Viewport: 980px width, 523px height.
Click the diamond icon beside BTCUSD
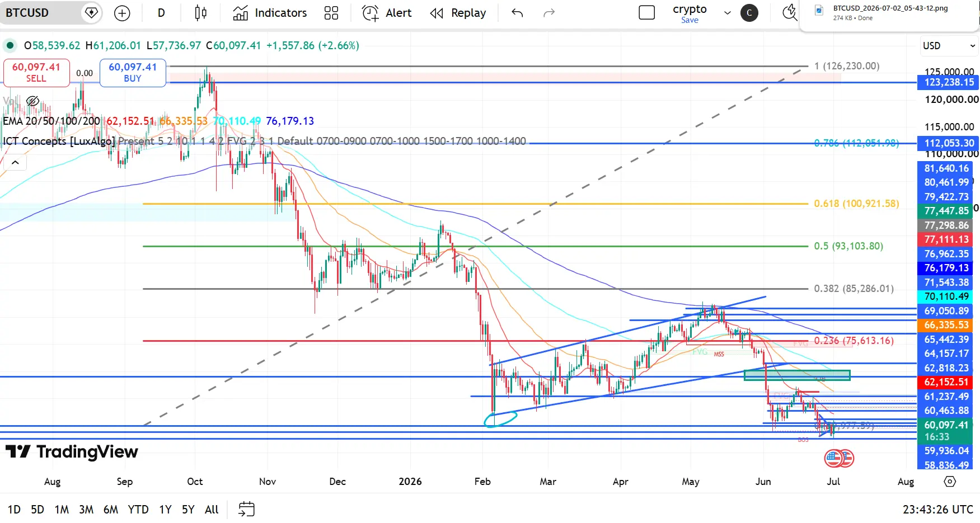[x=91, y=13]
